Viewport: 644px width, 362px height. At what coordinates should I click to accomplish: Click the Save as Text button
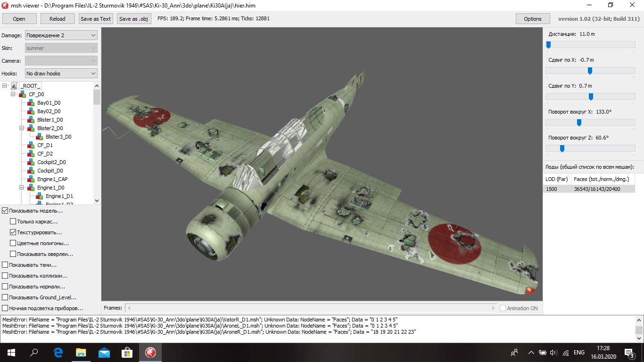(x=96, y=19)
